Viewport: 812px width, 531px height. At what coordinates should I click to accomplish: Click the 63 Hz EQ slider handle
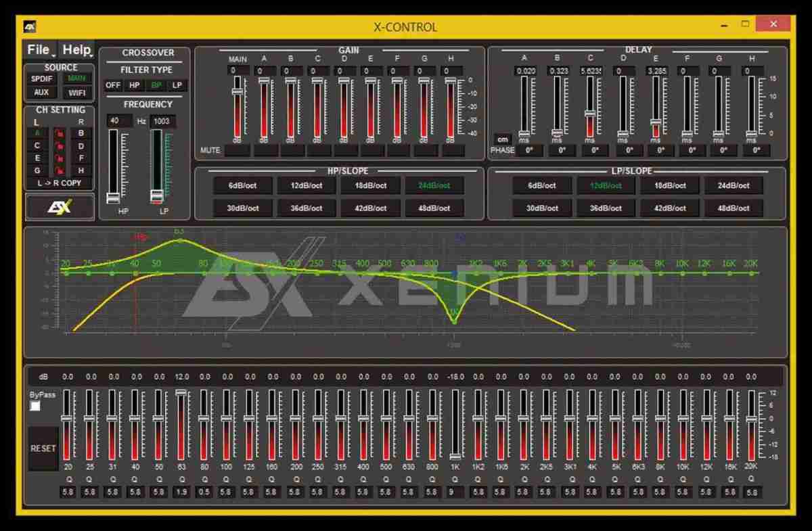[181, 392]
